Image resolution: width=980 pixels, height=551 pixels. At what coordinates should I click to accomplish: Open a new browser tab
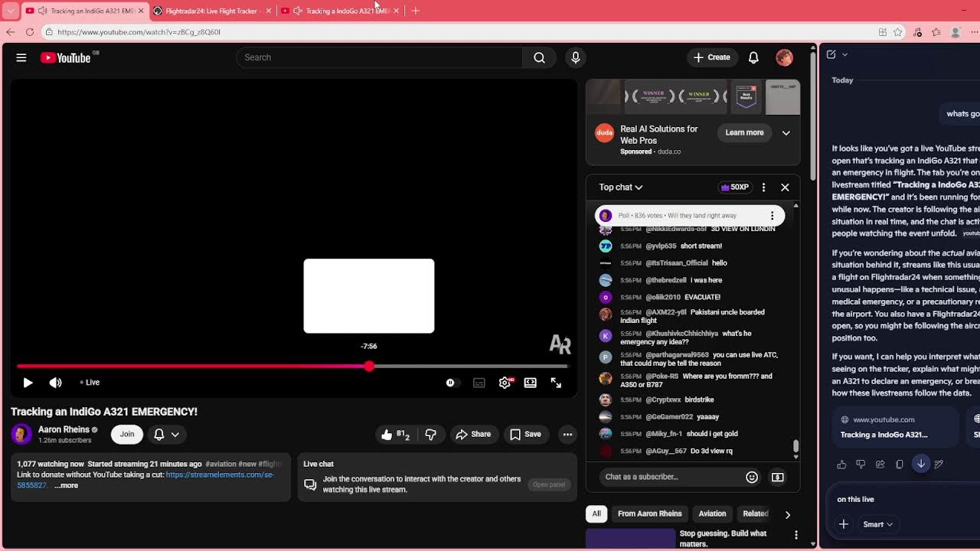[416, 11]
